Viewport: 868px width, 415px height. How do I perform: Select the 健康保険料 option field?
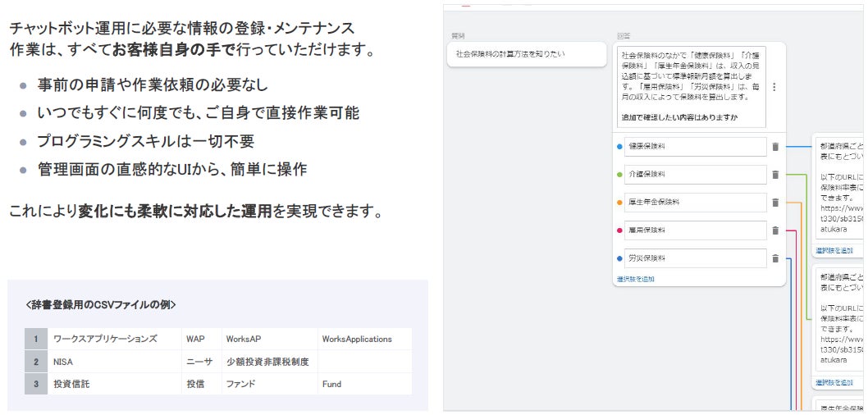695,147
